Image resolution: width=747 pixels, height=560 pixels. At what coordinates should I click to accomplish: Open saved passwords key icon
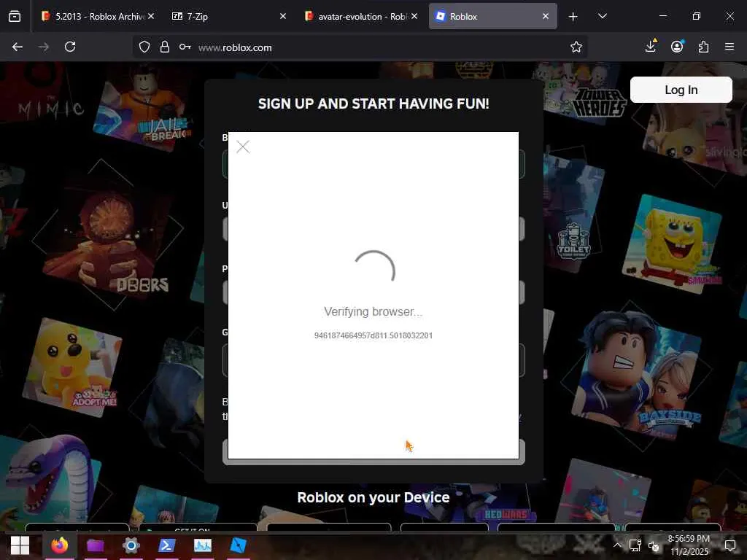click(x=185, y=47)
